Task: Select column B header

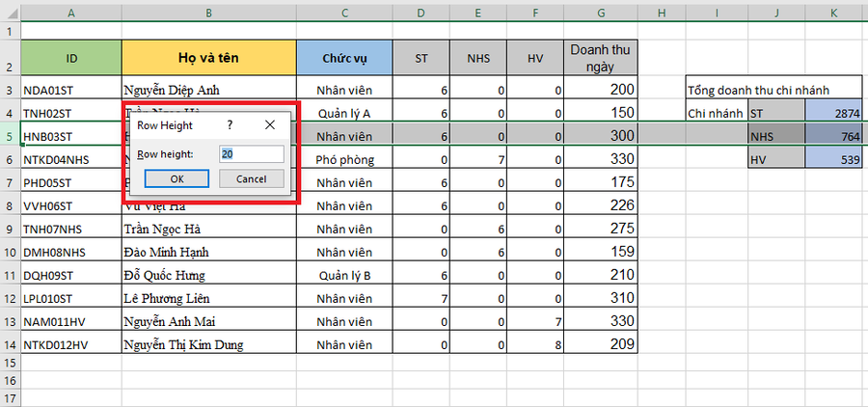Action: (208, 12)
